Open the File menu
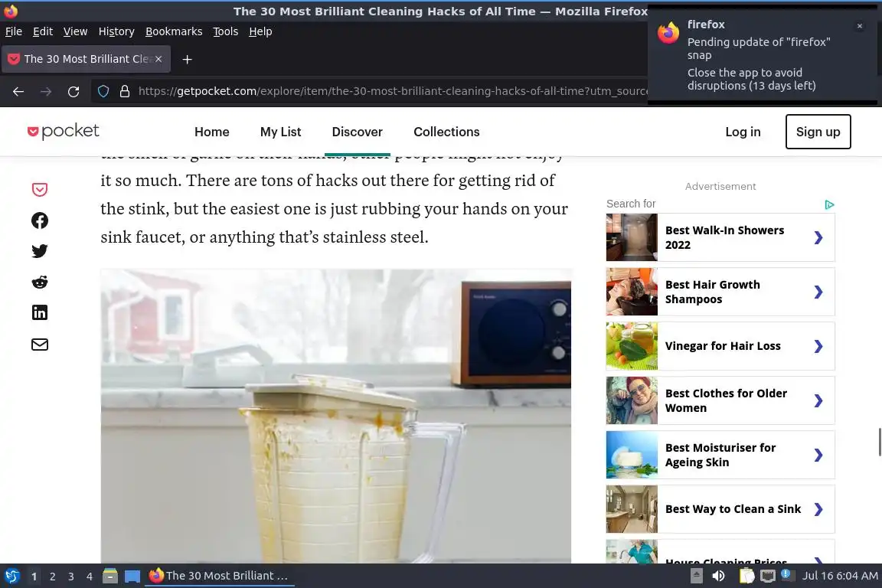 point(14,31)
